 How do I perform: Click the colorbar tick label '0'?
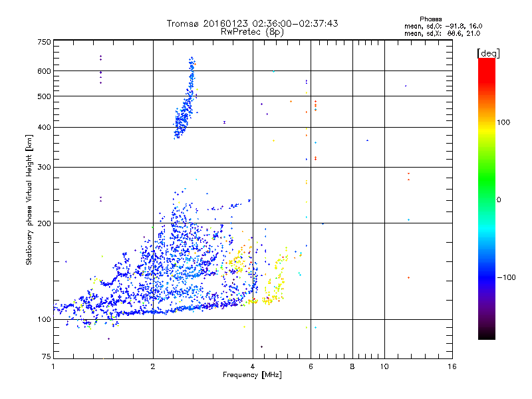coord(499,200)
